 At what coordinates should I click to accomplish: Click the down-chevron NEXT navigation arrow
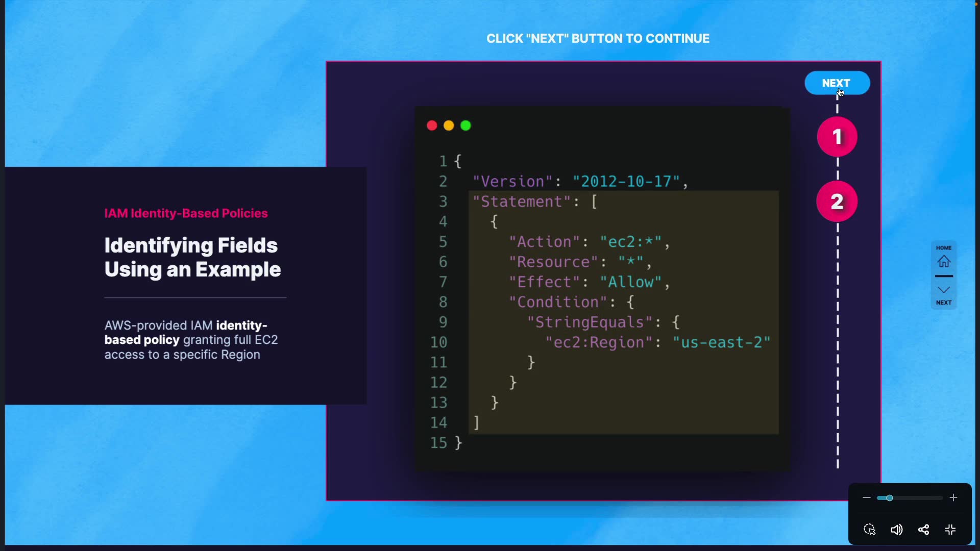pos(943,290)
